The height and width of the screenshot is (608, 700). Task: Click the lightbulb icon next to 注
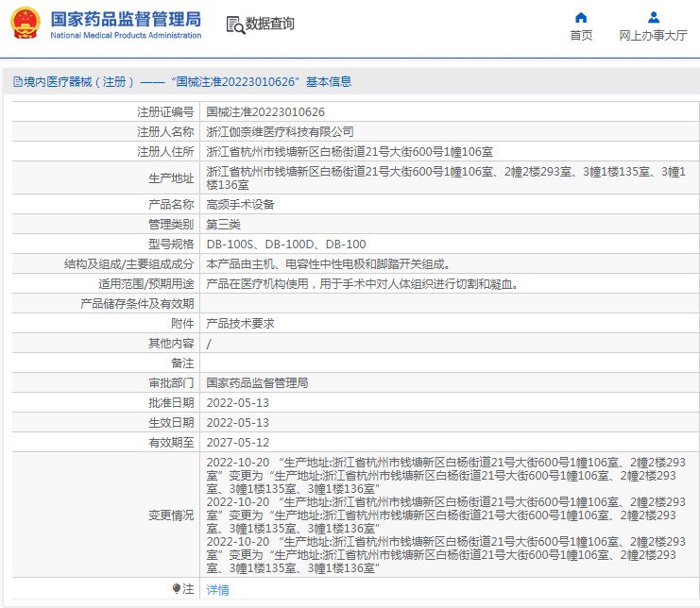click(x=177, y=588)
